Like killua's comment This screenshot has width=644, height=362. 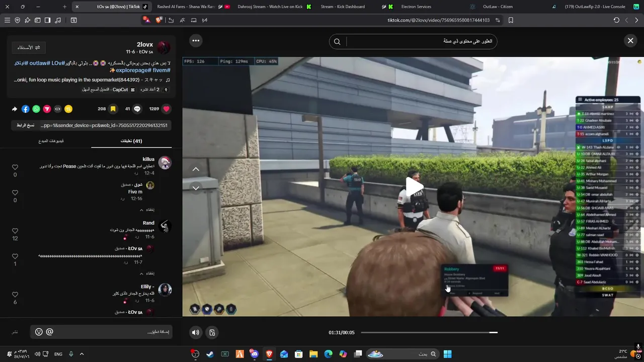pyautogui.click(x=15, y=167)
